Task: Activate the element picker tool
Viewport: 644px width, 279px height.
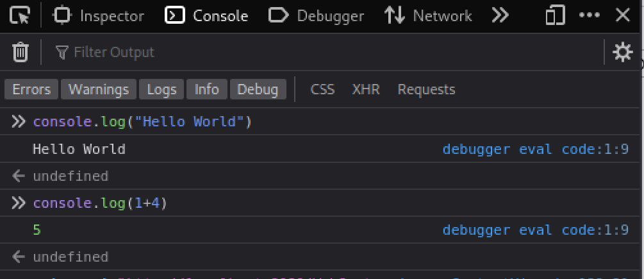Action: tap(21, 16)
